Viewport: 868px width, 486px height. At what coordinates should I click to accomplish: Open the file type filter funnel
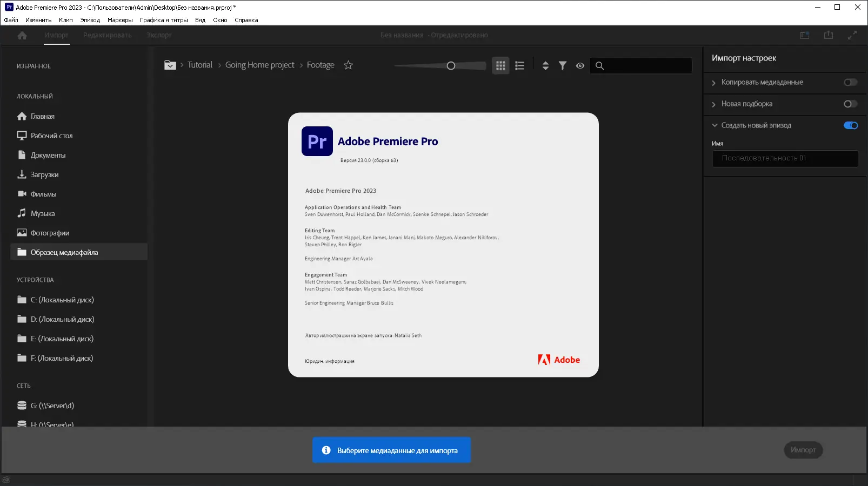563,65
